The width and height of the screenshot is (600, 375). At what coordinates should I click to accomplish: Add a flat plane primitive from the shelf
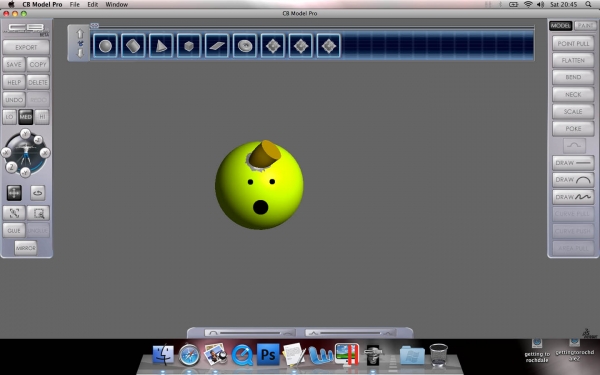tap(217, 46)
